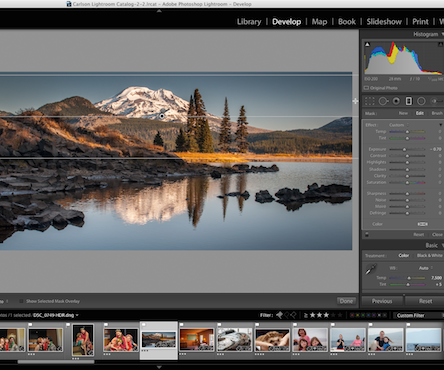Hide the top module picker panel arrow
Screen dimensions: 444x370
159,11
